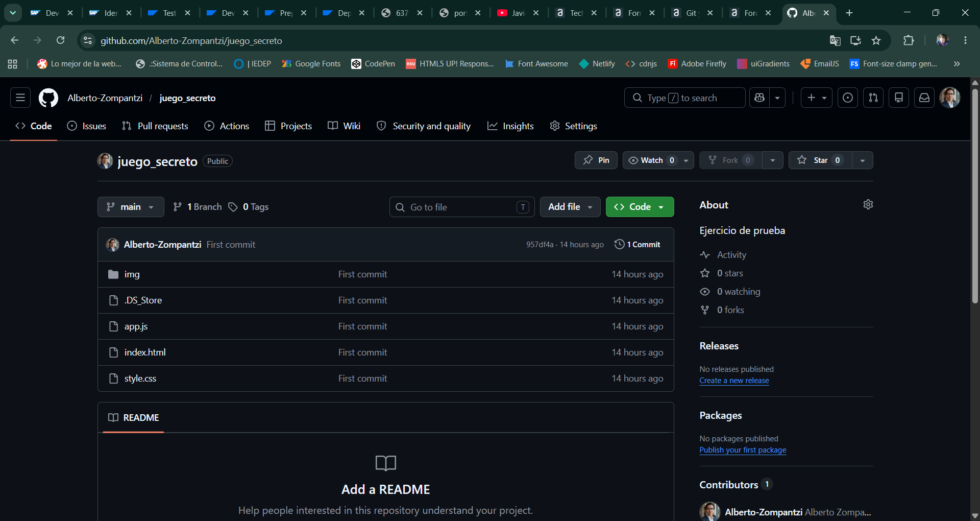Select the README tab
Viewport: 980px width, 521px height.
(x=134, y=418)
